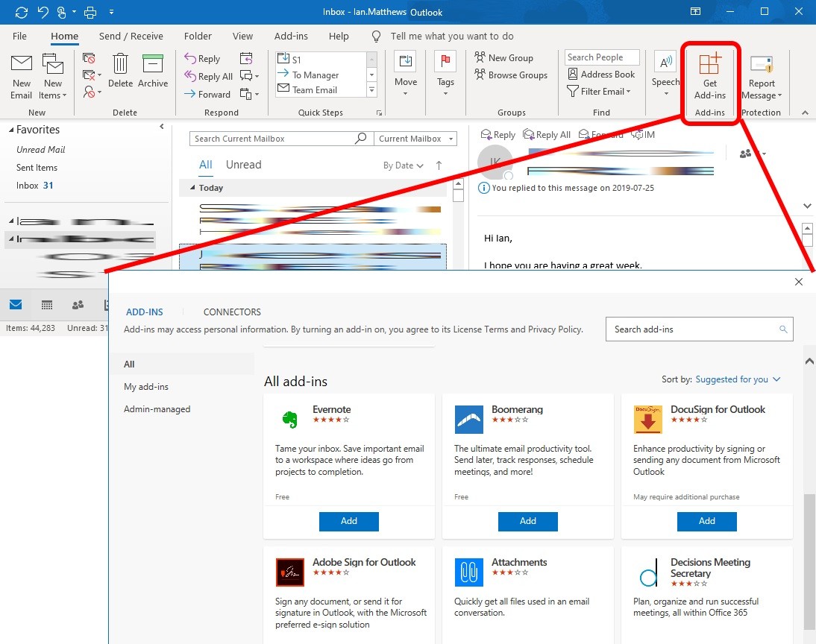Click the Evernote add-in icon

(288, 420)
